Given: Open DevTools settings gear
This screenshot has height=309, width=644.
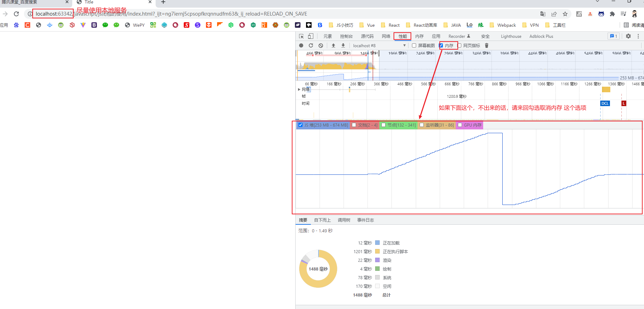Looking at the screenshot, I should (x=628, y=36).
